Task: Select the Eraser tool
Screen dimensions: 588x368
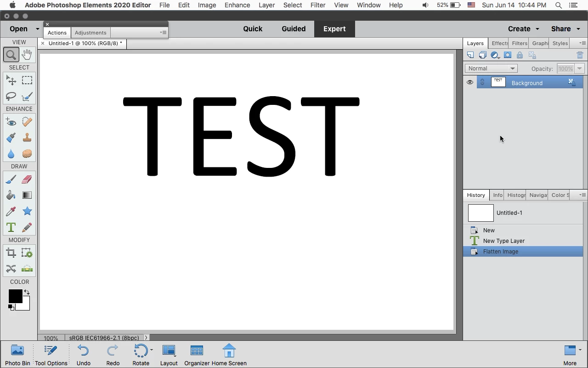Action: click(x=27, y=179)
